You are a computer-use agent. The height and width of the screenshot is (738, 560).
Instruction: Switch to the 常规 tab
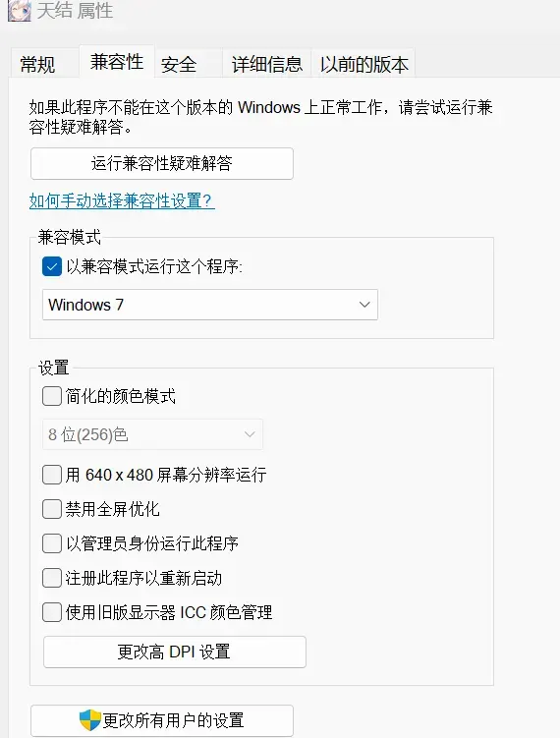38,64
